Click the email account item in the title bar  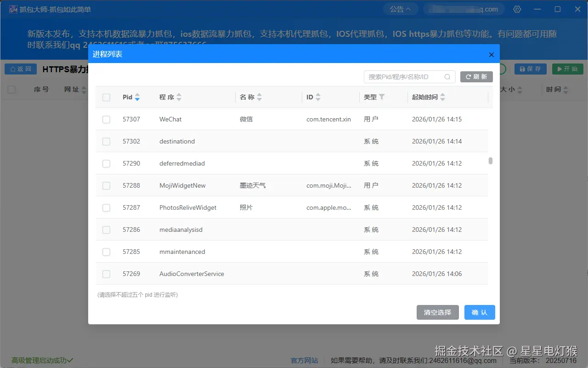[x=464, y=9]
